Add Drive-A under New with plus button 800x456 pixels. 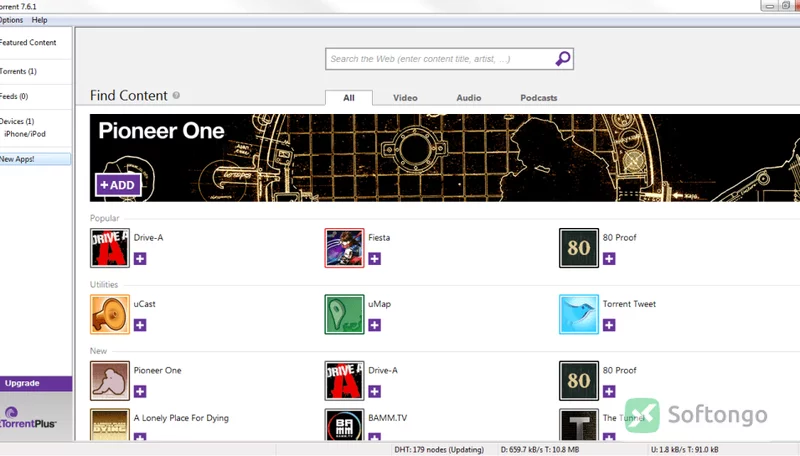pyautogui.click(x=374, y=391)
